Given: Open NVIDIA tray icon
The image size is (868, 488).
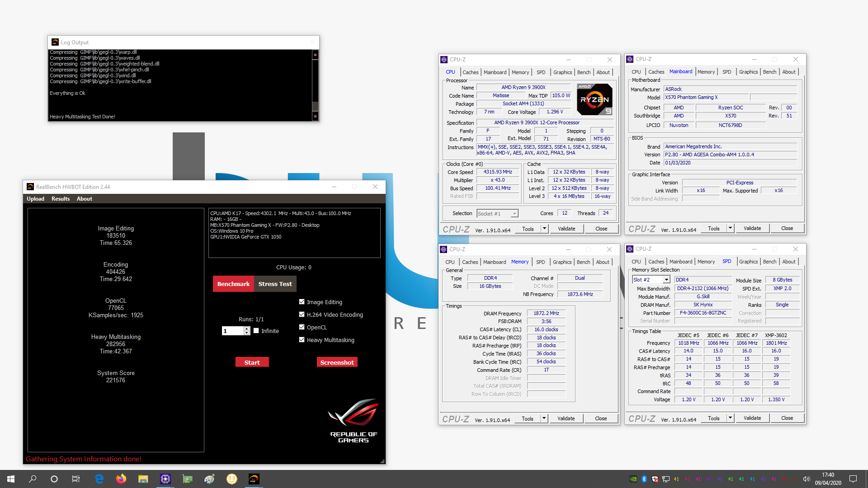Looking at the screenshot, I should [633, 479].
